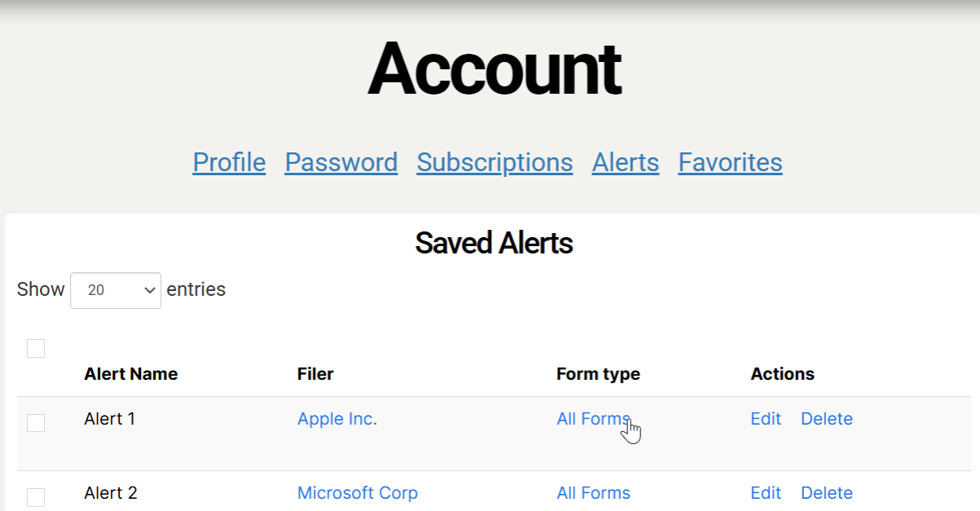
Task: Edit Alert 1
Action: [x=766, y=419]
